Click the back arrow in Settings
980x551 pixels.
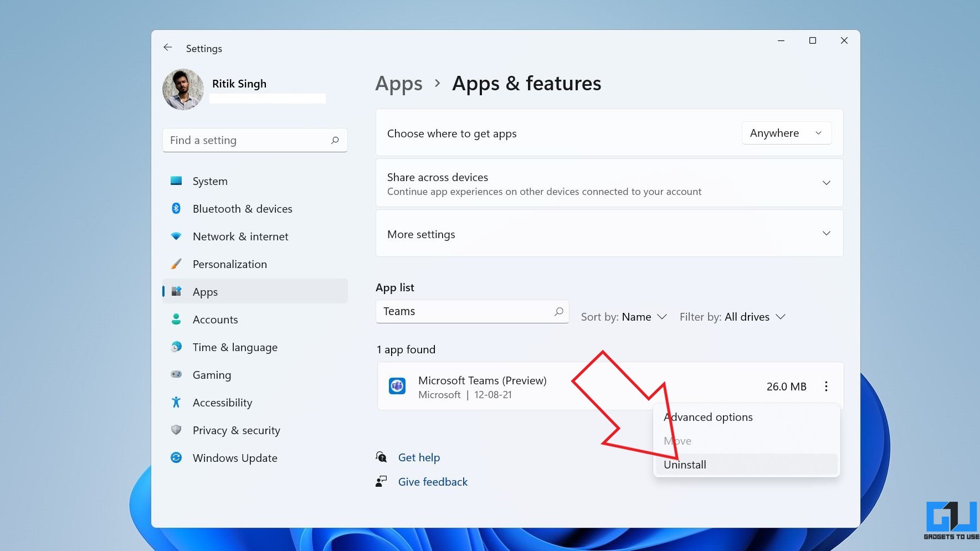(x=168, y=48)
